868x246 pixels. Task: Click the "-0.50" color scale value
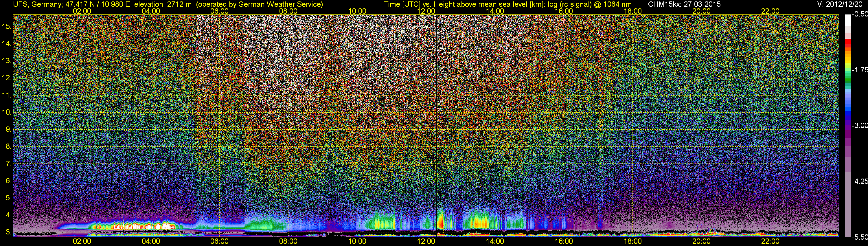click(859, 14)
